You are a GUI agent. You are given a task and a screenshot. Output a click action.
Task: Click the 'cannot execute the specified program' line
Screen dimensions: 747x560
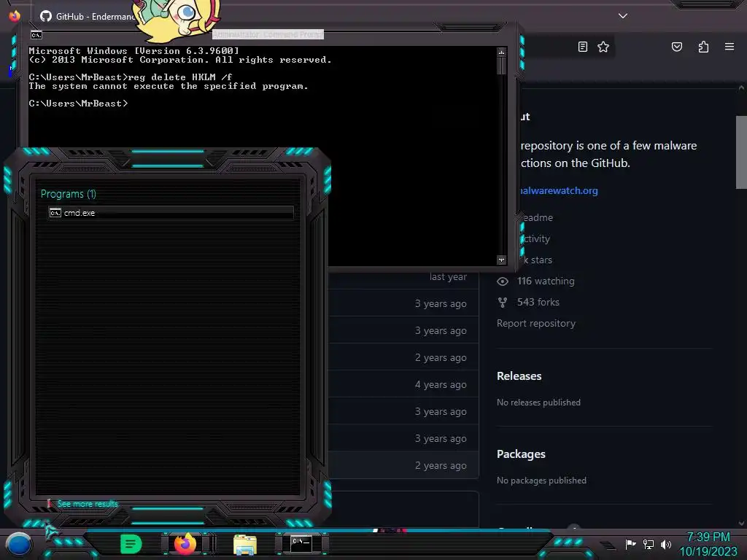tap(169, 86)
